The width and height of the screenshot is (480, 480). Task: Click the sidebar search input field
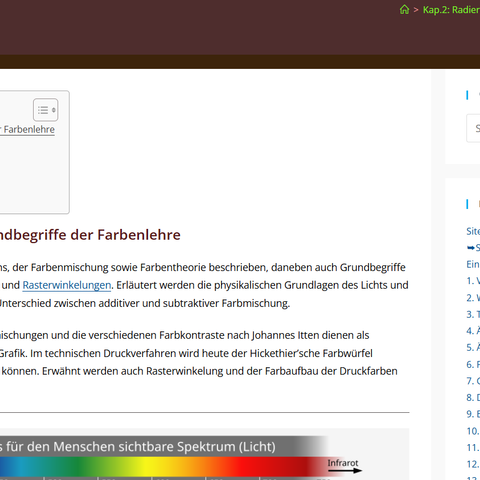tap(473, 128)
